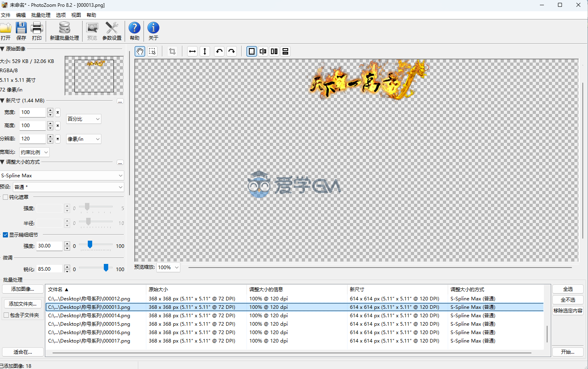Select batch row 000015.png

[295, 324]
